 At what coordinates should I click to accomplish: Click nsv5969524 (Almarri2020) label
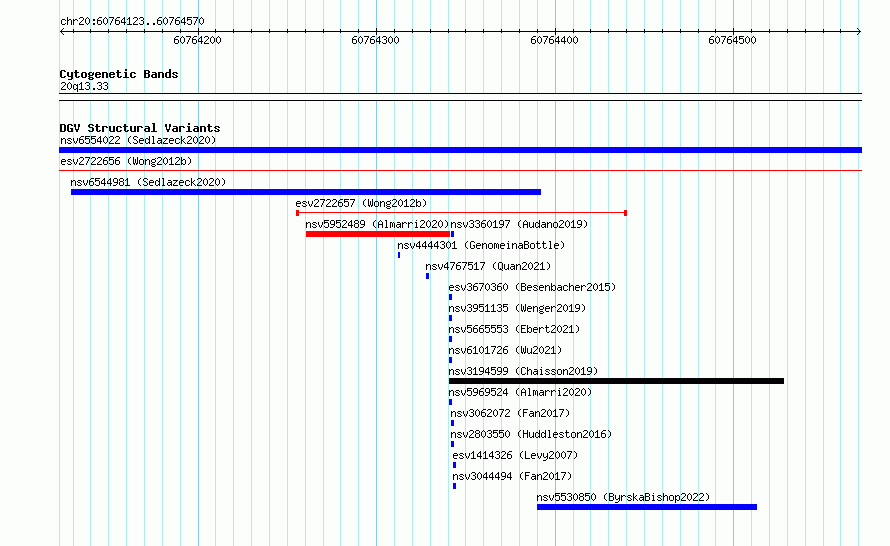click(x=520, y=392)
